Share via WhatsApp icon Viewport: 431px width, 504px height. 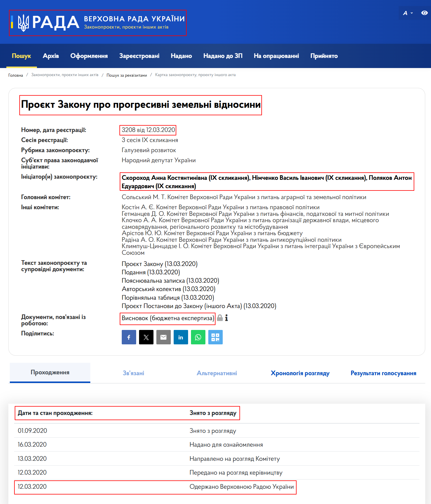tap(198, 337)
